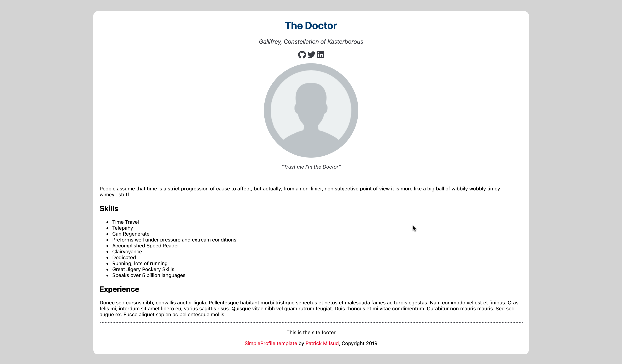Click the This is the site footer text
This screenshot has width=622, height=364.
(311, 332)
